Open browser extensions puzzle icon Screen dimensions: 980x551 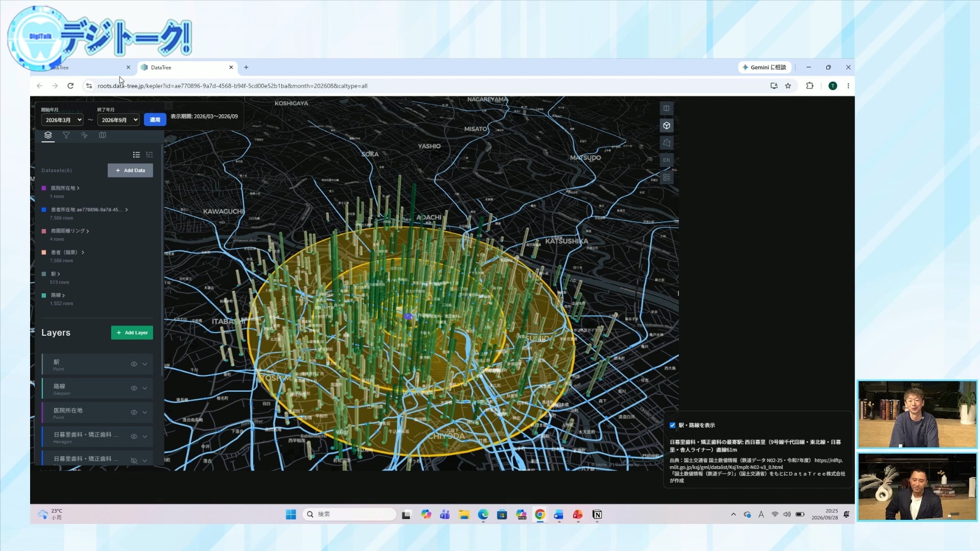pyautogui.click(x=810, y=86)
